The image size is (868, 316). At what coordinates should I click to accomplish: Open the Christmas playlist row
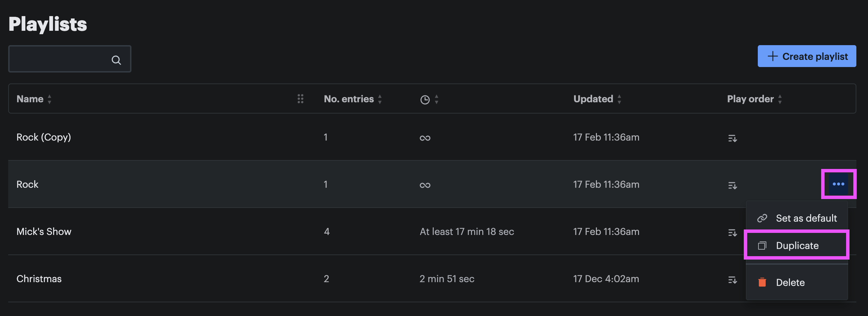tap(39, 279)
